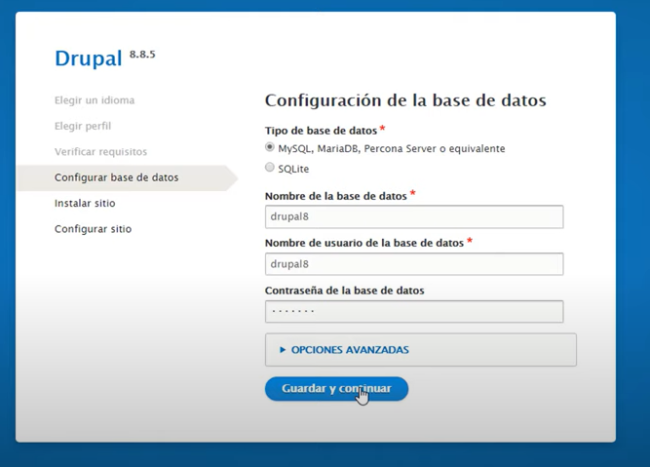Viewport: 650px width, 467px height.
Task: Select the 'Elegir perfil' step
Action: 83,126
